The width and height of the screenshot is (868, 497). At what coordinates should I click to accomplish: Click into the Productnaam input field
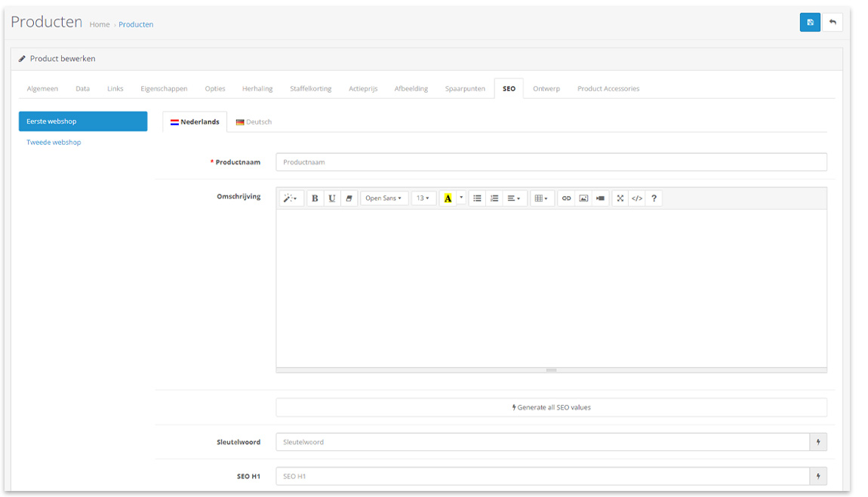click(551, 162)
